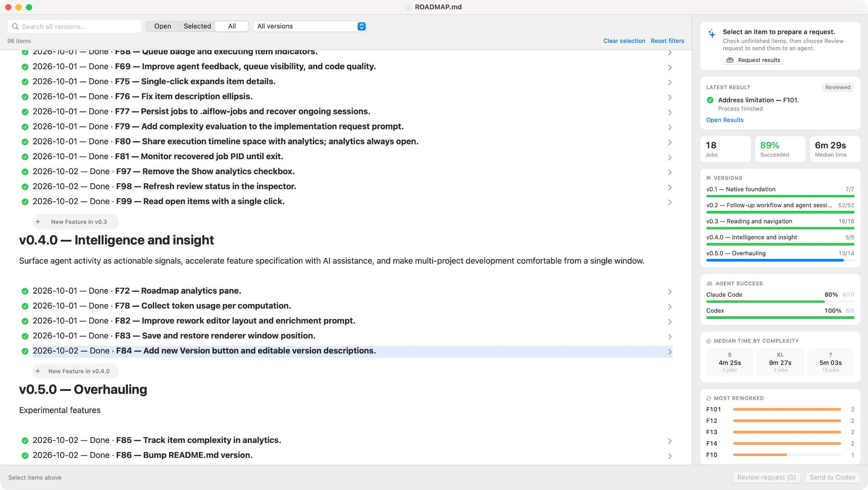Toggle the status check of F75 item
Screen dimensions: 868x490
(x=25, y=82)
